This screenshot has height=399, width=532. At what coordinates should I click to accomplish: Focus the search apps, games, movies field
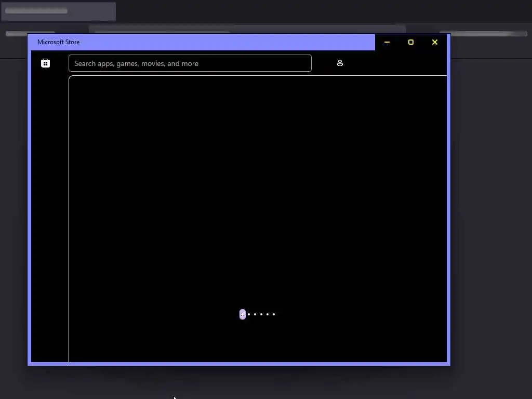[190, 63]
